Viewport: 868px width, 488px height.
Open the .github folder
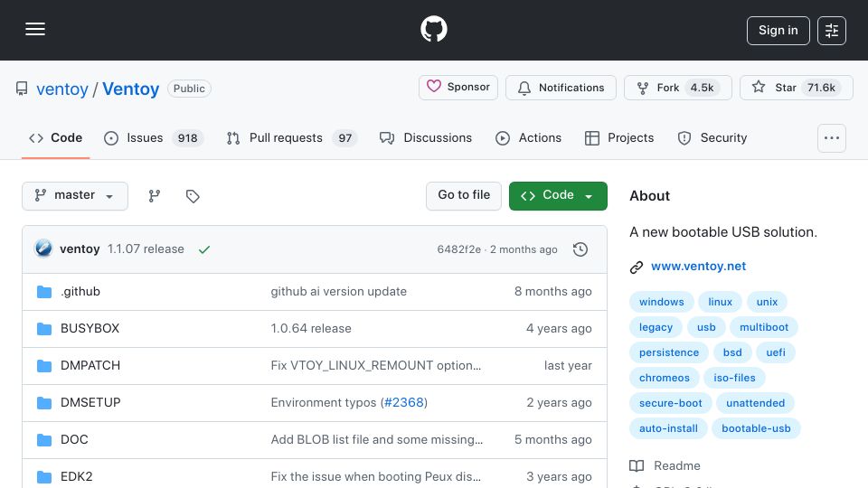click(x=80, y=292)
